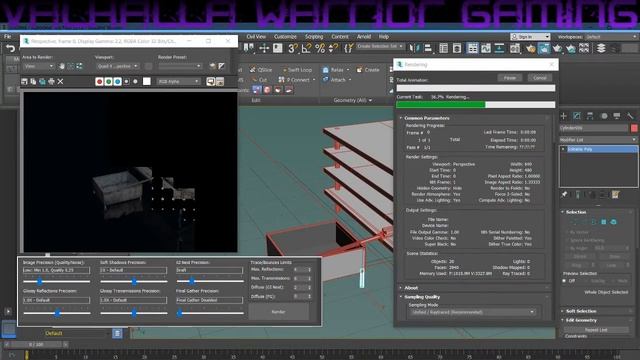Screen dimensions: 640x360
Task: Adjust Final Gather Precision slider
Action: [180, 313]
